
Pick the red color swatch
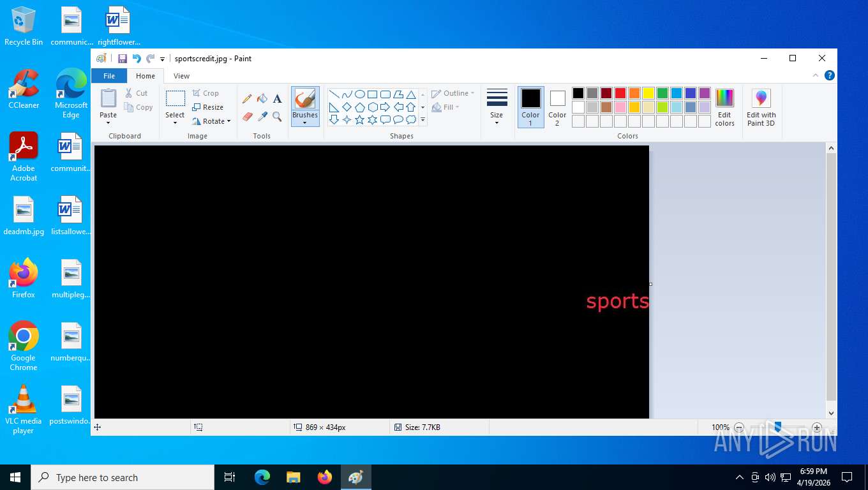[620, 93]
